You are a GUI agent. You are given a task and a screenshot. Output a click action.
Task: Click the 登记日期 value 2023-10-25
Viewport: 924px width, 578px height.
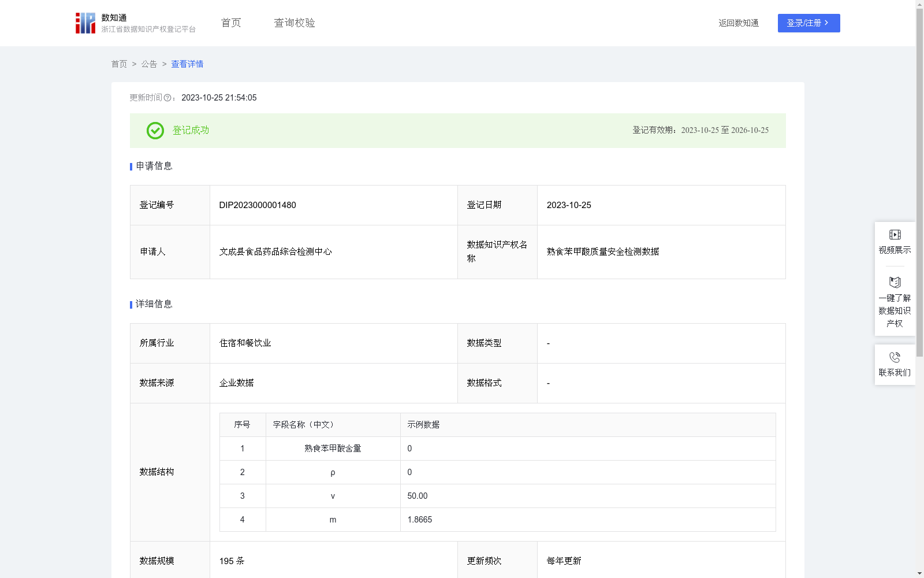pyautogui.click(x=569, y=205)
